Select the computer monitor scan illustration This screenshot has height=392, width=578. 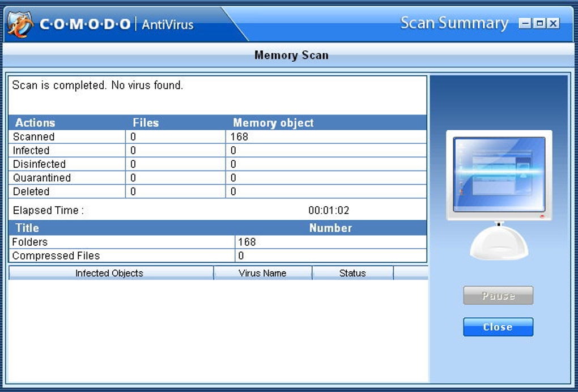[499, 194]
